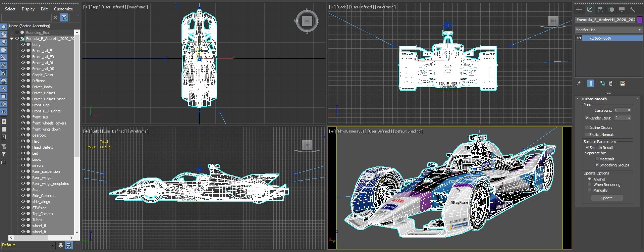Click Make Unique modifier icon
Screen dimensions: 644x252
(x=603, y=83)
